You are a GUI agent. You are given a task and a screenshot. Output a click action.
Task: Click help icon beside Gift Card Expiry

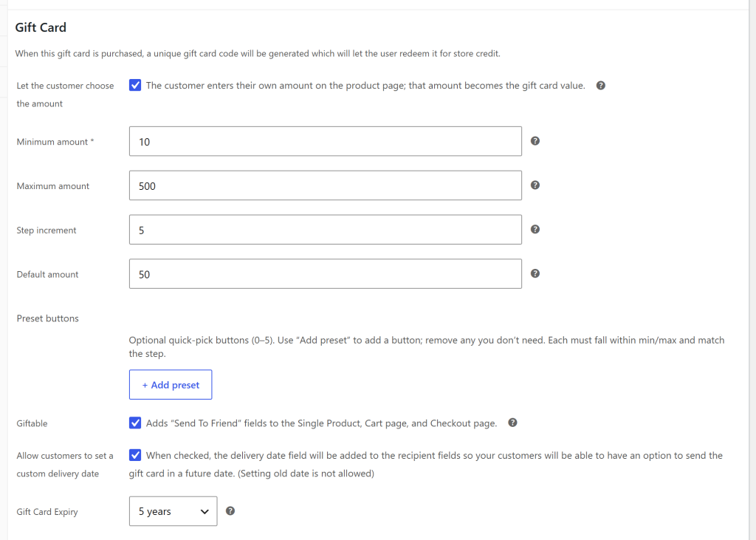(230, 511)
